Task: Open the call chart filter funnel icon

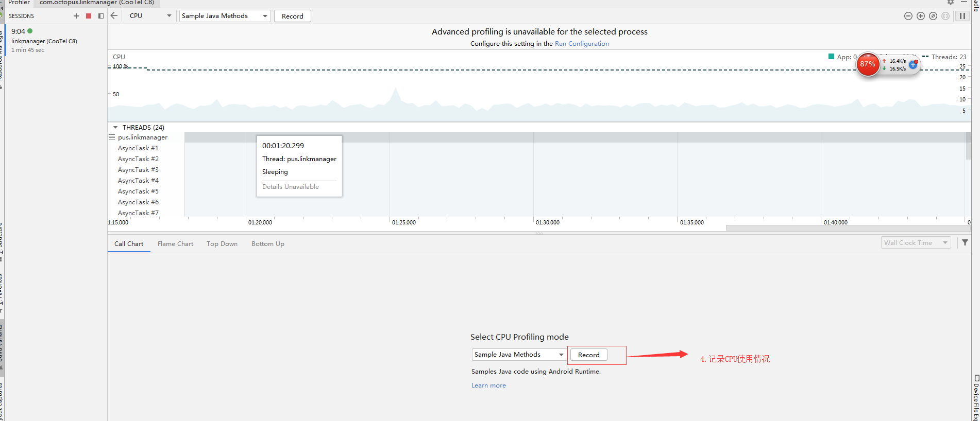Action: click(x=965, y=242)
